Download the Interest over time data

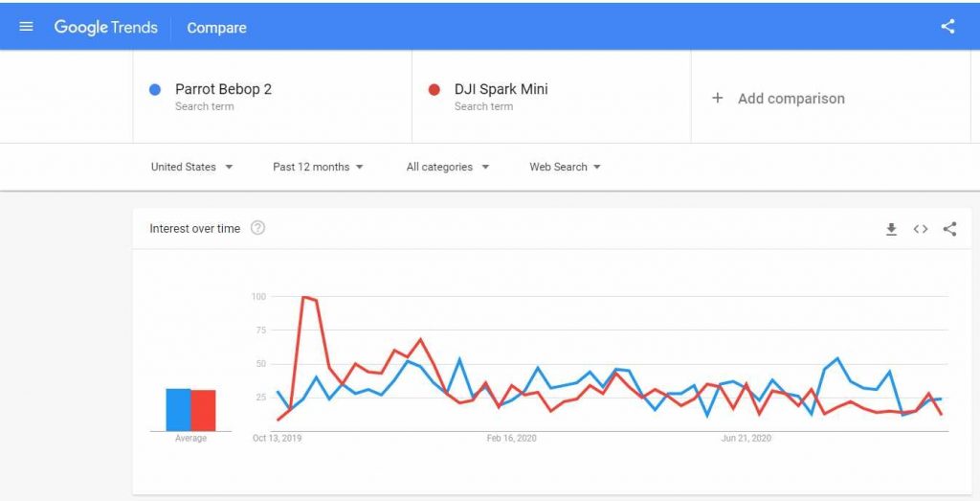point(891,229)
